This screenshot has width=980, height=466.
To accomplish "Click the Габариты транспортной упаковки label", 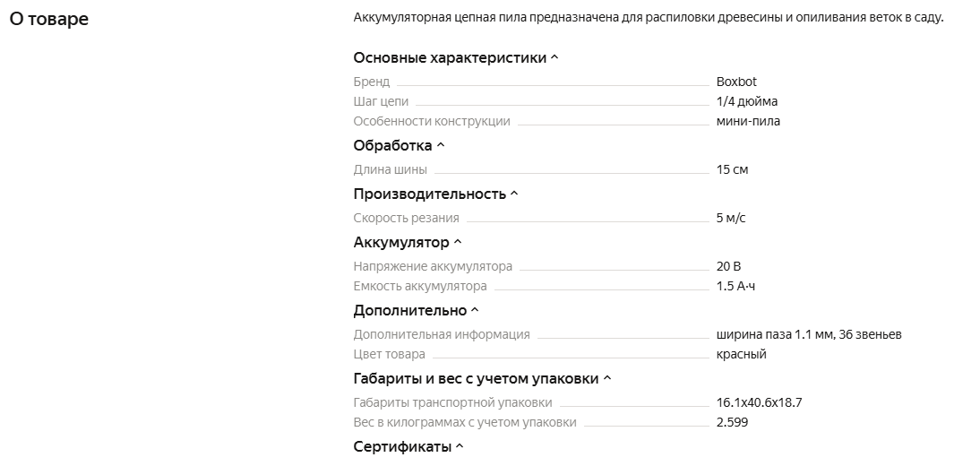I will (x=452, y=402).
